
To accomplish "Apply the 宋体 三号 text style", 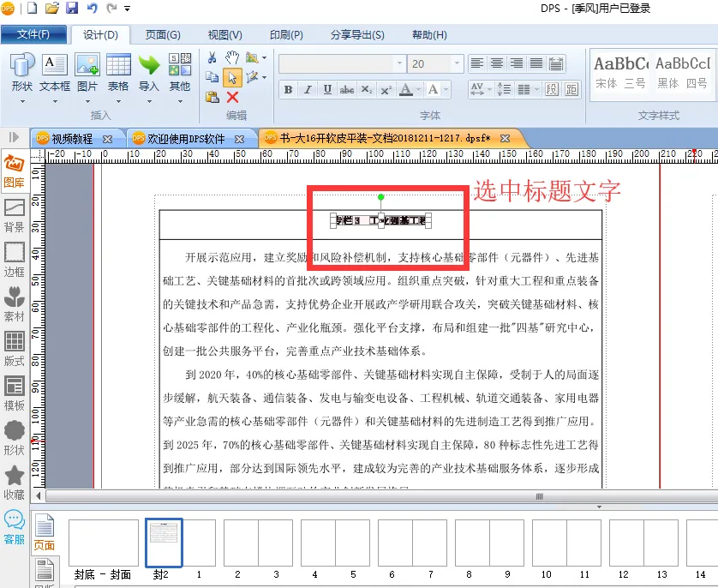I will tap(620, 72).
